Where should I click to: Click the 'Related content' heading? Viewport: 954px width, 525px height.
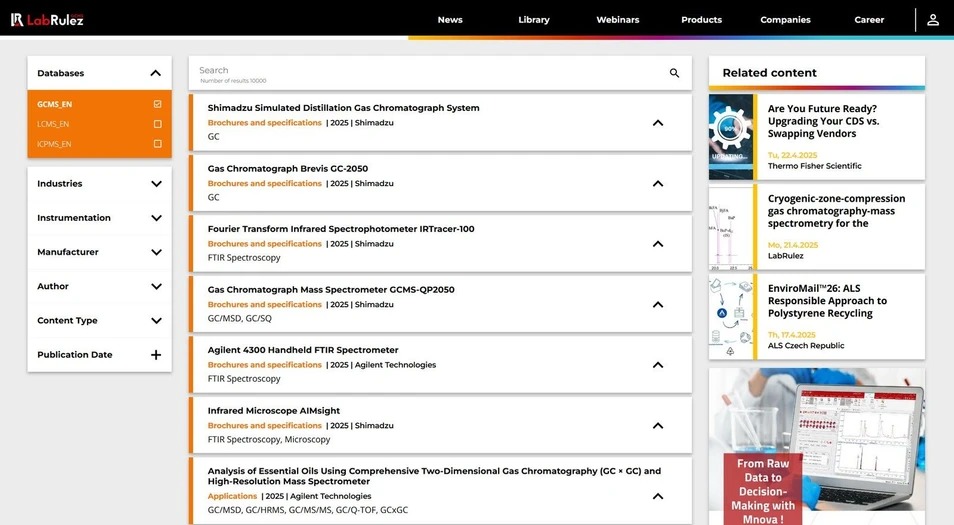pyautogui.click(x=770, y=73)
